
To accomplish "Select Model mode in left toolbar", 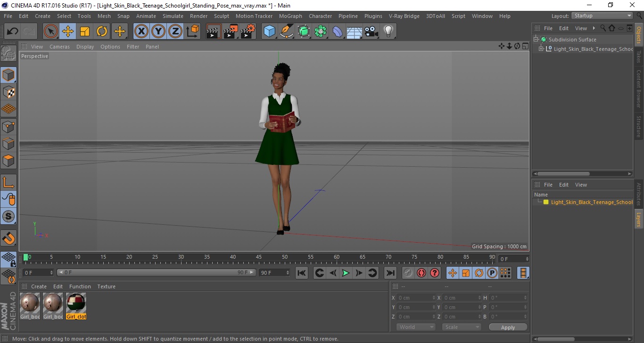I will 8,75.
